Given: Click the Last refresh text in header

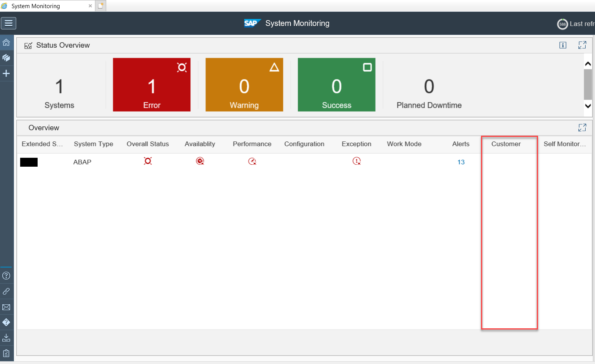Looking at the screenshot, I should pyautogui.click(x=582, y=24).
